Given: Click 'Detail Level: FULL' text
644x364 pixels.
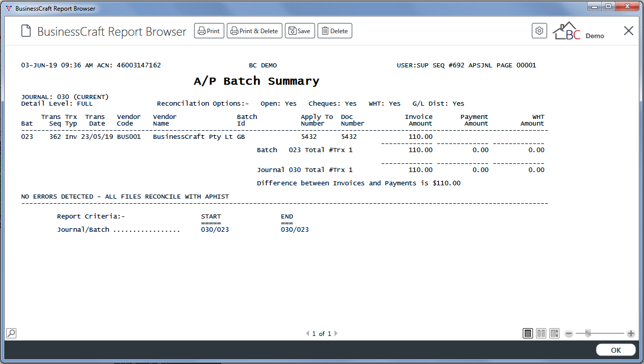Looking at the screenshot, I should tap(57, 103).
